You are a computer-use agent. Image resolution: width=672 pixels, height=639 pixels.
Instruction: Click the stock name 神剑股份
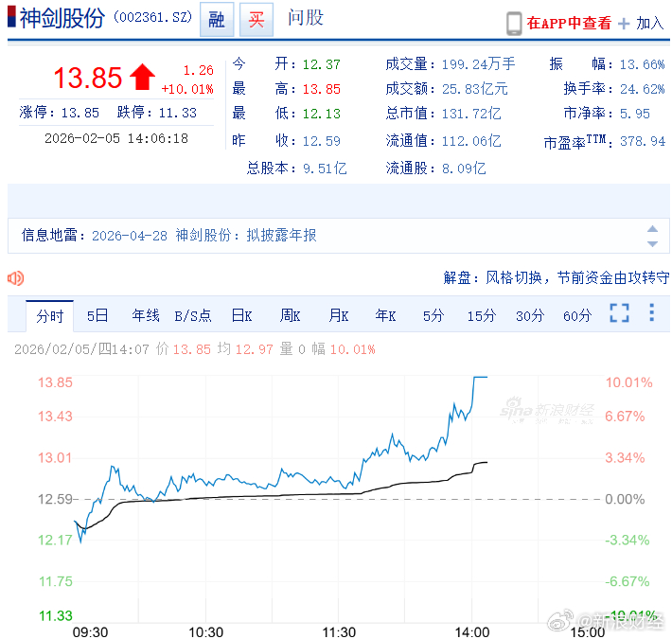tap(62, 18)
